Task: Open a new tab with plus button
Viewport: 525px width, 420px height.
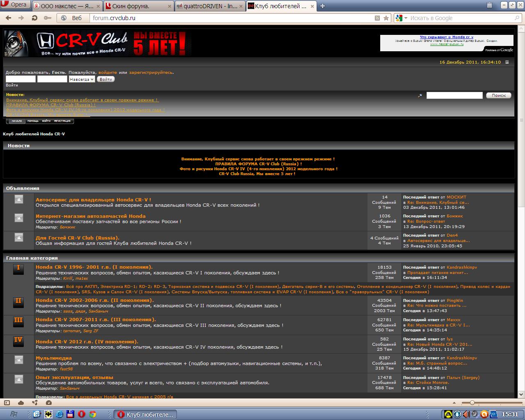Action: [x=322, y=6]
